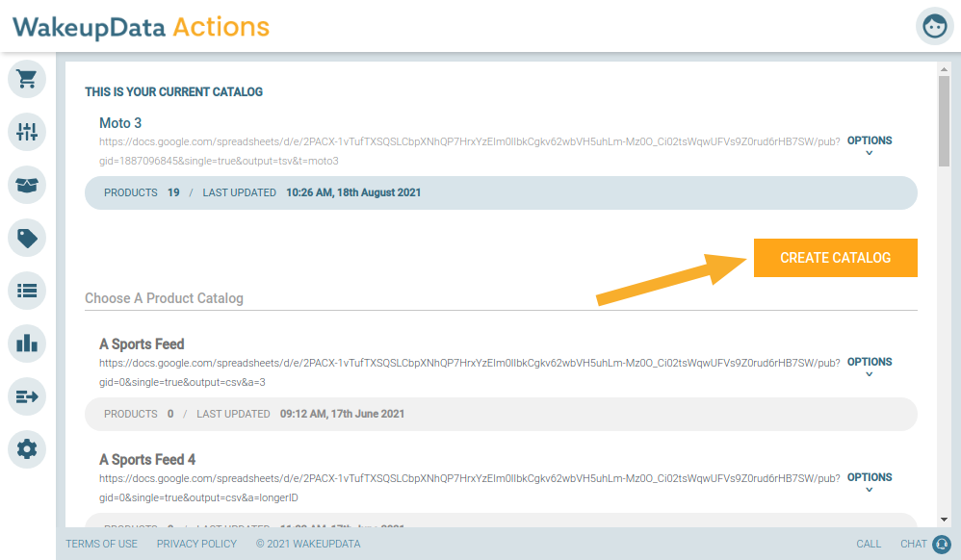The image size is (961, 560).
Task: Click the CHAT link in footer
Action: pos(913,544)
